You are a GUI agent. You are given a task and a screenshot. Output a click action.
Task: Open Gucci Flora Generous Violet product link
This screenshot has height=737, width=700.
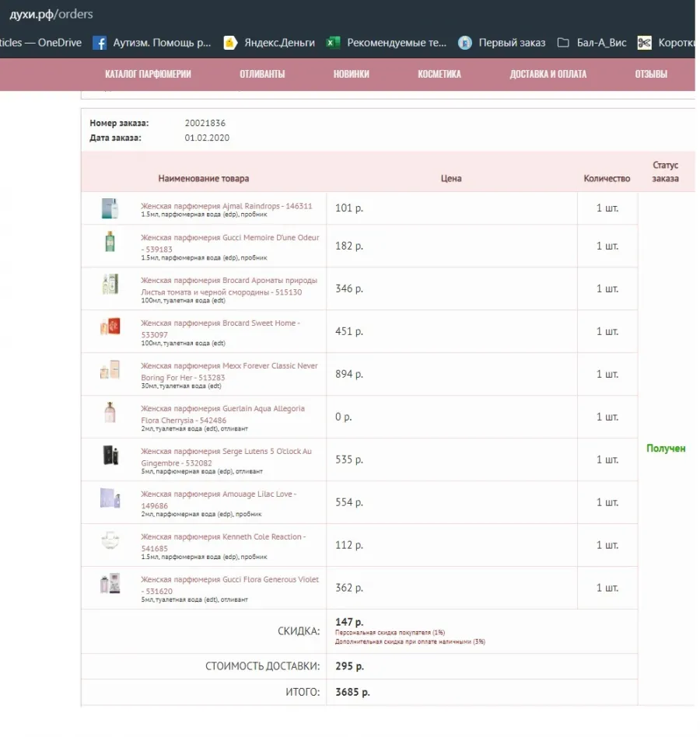230,585
